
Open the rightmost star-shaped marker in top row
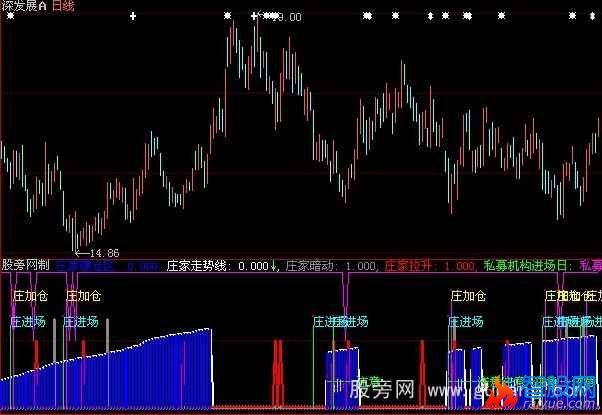coord(572,16)
